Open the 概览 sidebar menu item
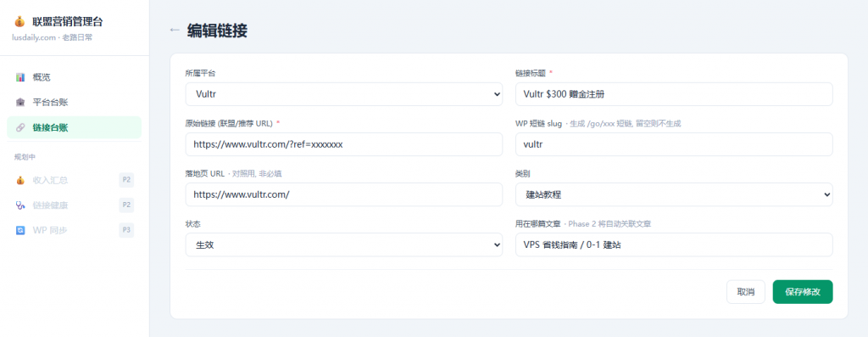This screenshot has height=337, width=868. pos(75,77)
